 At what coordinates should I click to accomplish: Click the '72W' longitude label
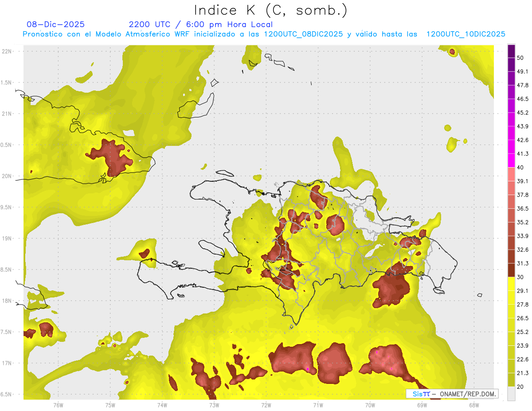(266, 405)
